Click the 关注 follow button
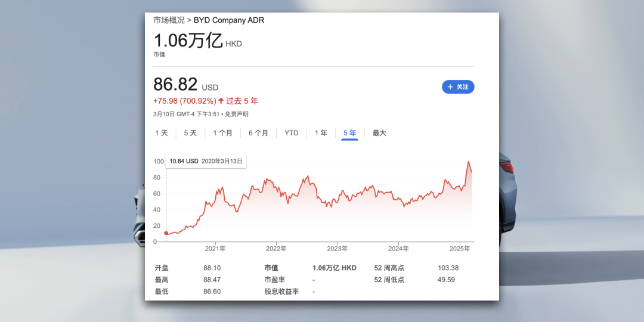The image size is (644, 322). coord(458,86)
